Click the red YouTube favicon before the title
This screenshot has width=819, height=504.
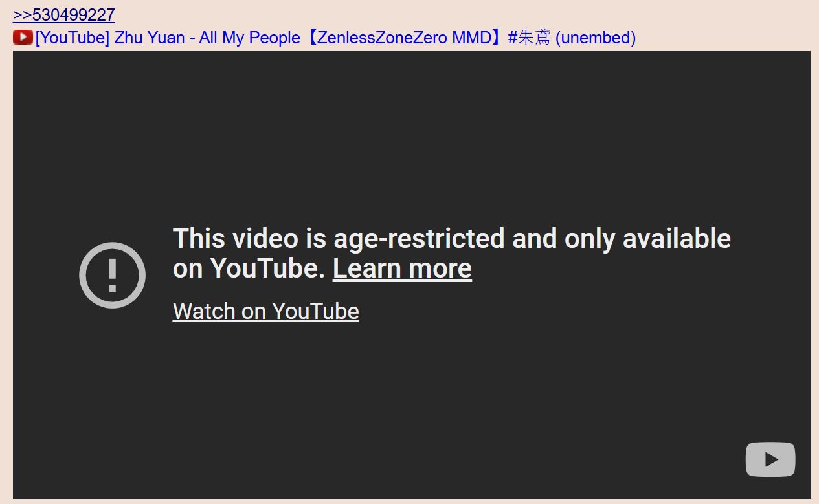click(x=23, y=38)
